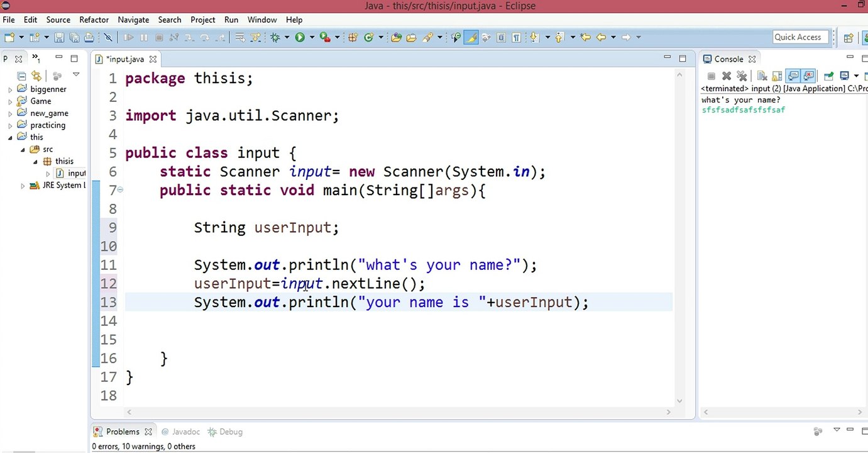The width and height of the screenshot is (868, 453).
Task: Open Package Explorer view menu triangle
Action: click(x=76, y=75)
